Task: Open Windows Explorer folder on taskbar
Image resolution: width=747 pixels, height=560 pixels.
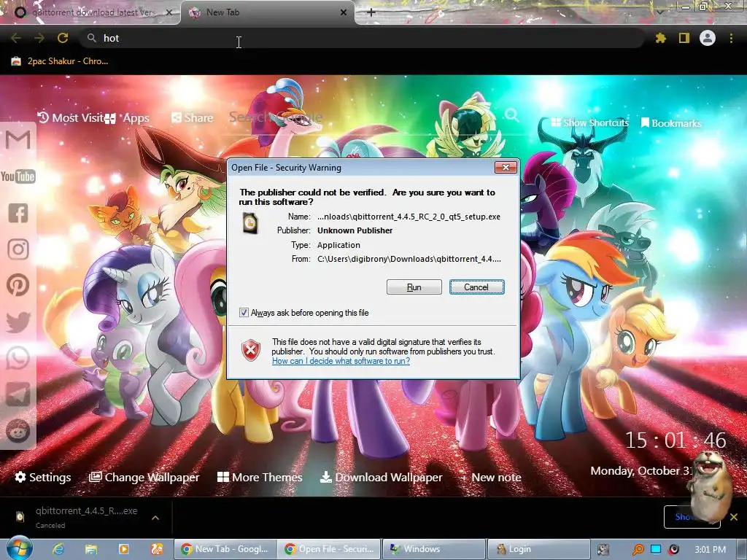Action: pyautogui.click(x=91, y=549)
